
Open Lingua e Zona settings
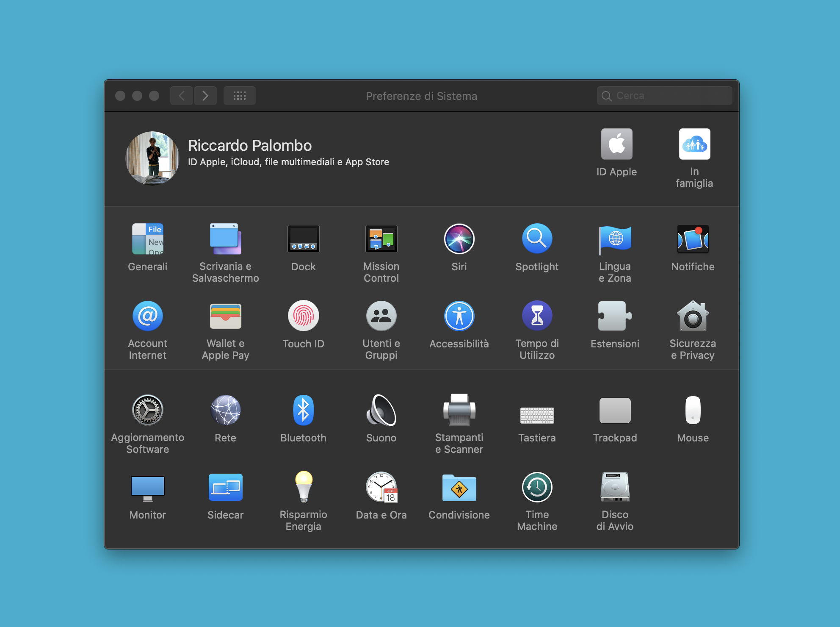615,239
